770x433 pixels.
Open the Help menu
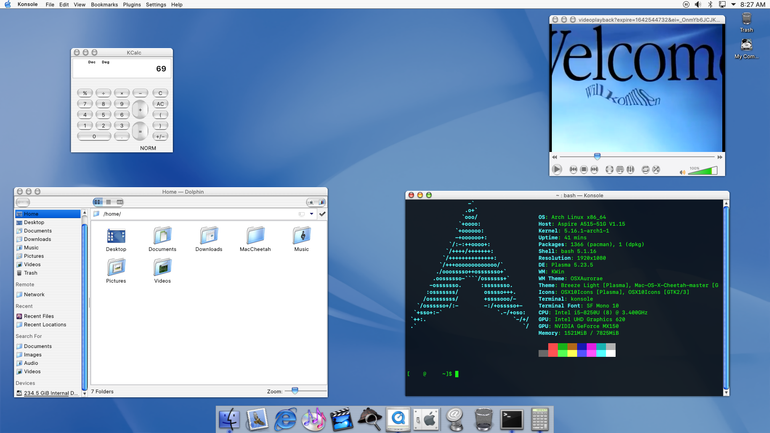coord(177,4)
